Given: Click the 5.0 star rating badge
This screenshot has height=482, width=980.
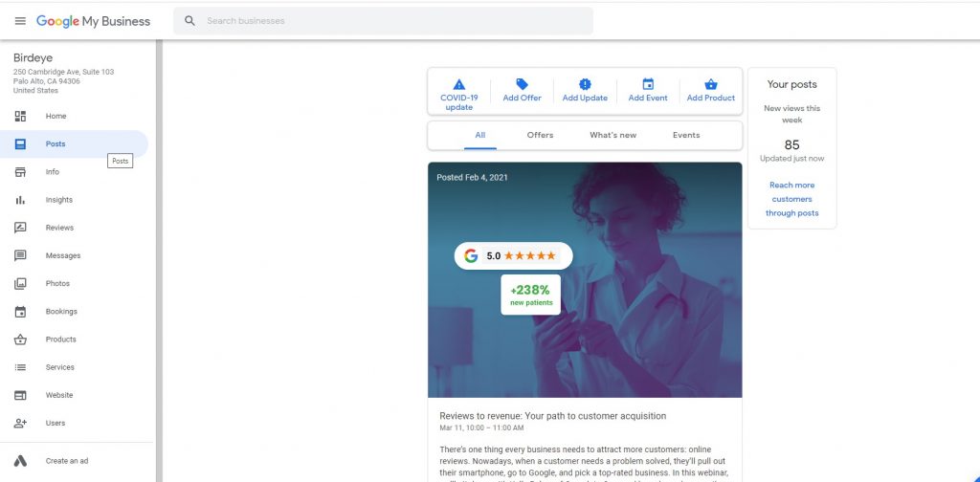Looking at the screenshot, I should pos(513,256).
